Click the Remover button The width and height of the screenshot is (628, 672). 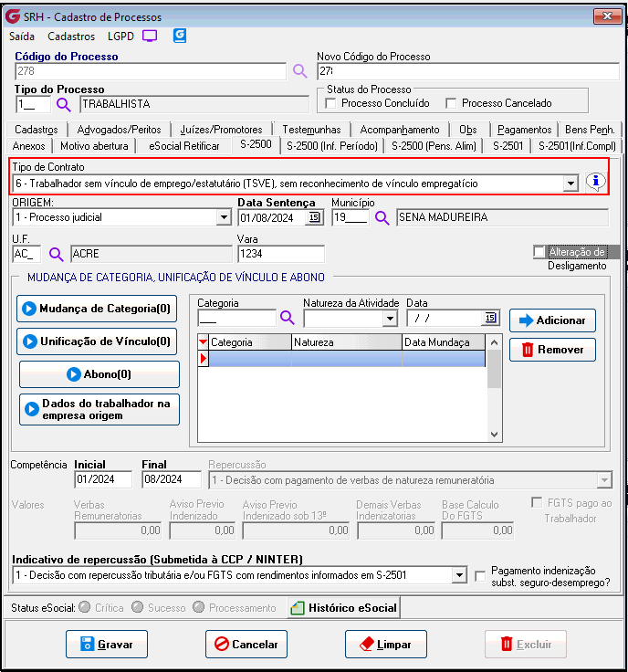552,350
